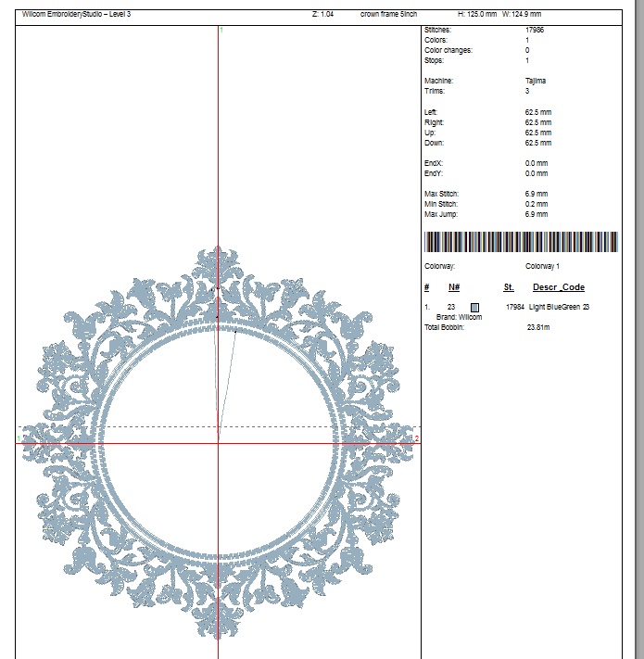This screenshot has width=644, height=659.
Task: Select the Colorway 1 value
Action: (x=543, y=266)
